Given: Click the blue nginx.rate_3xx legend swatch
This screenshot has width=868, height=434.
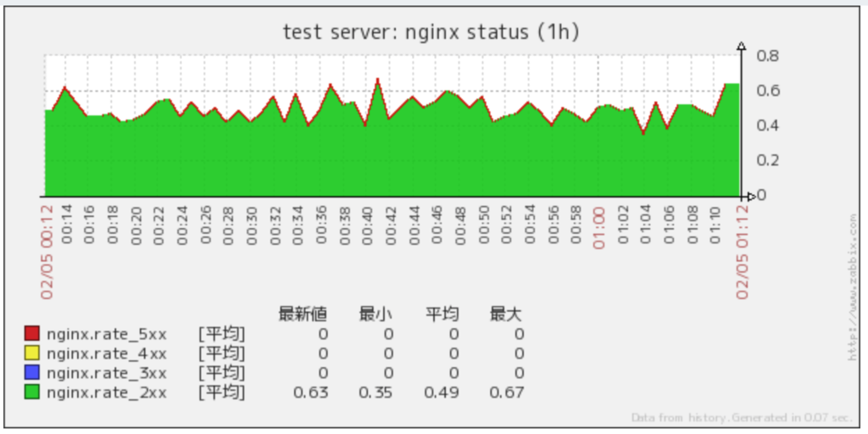Looking at the screenshot, I should 32,372.
